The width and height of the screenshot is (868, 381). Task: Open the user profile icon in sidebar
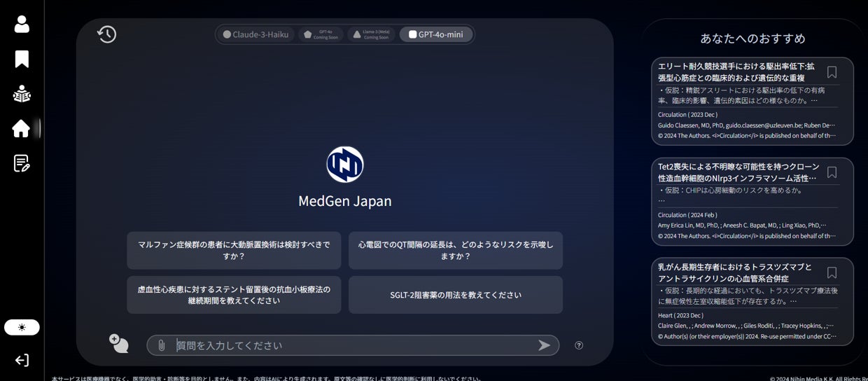coord(22,24)
